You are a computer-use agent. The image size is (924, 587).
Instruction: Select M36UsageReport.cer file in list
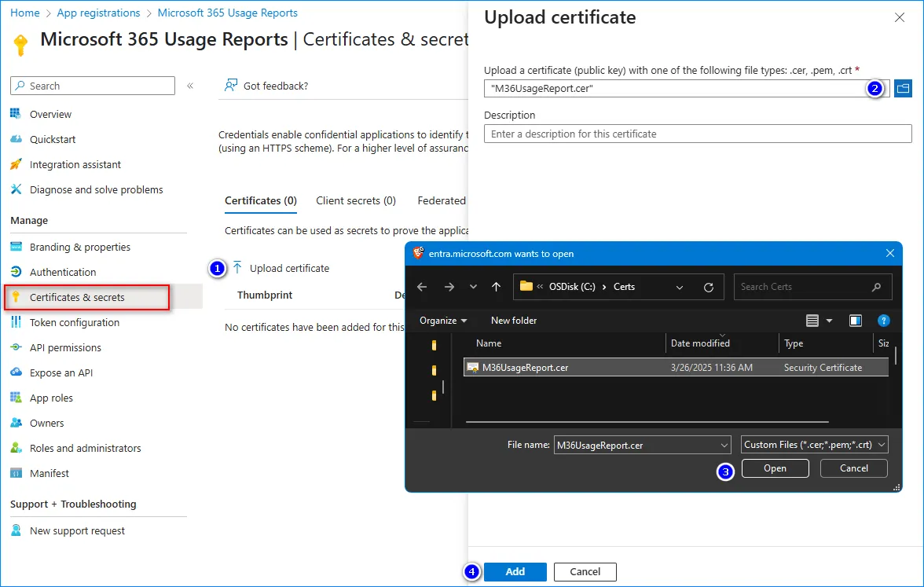click(x=525, y=367)
